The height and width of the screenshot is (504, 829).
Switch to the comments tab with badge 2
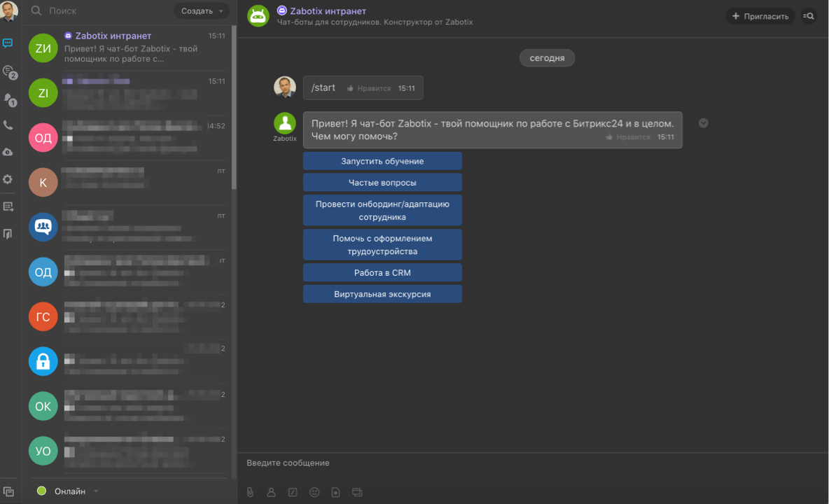(8, 71)
